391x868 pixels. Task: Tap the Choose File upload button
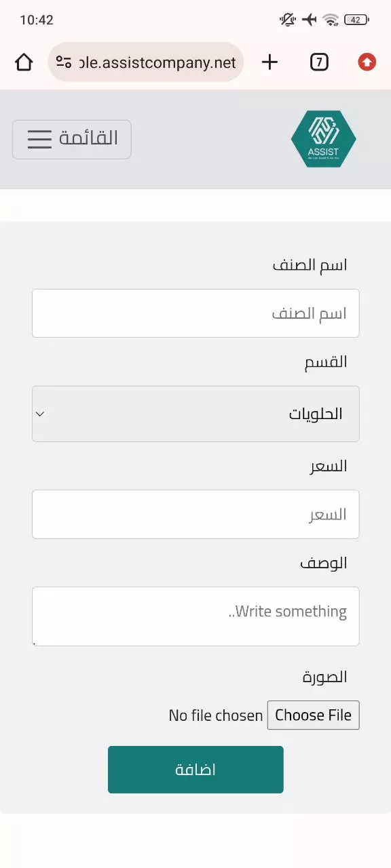click(x=313, y=715)
